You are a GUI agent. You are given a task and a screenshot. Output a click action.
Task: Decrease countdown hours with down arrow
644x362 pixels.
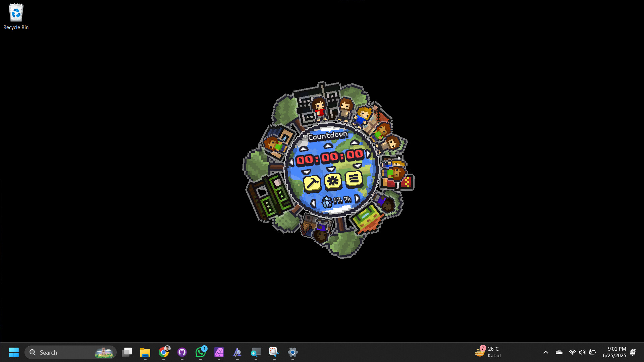[x=306, y=172]
